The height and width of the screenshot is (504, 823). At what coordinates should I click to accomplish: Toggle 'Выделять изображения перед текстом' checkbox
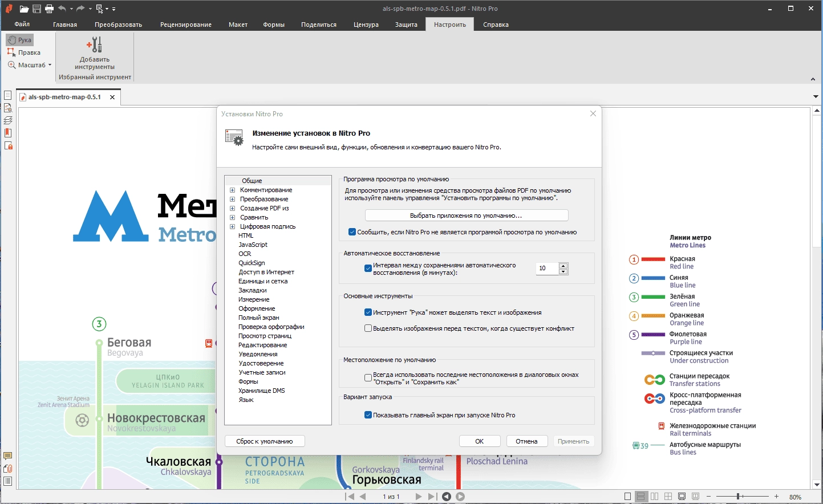click(x=368, y=328)
